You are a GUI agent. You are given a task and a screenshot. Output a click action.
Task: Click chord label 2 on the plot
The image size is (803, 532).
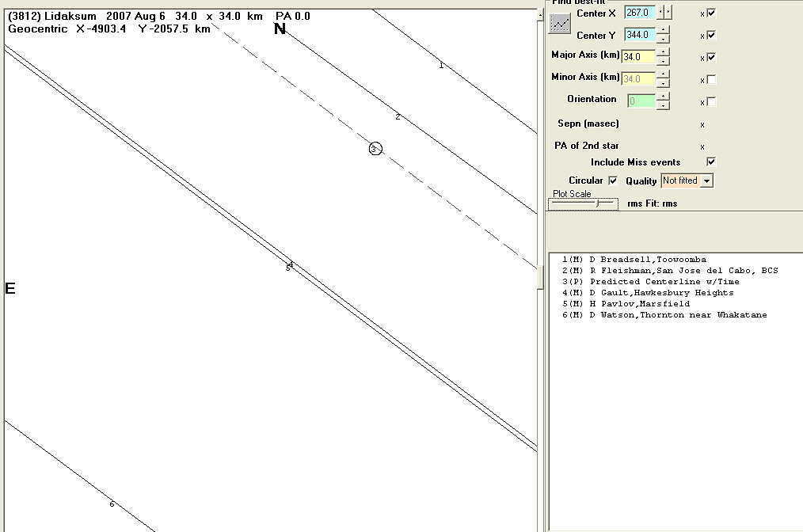tap(398, 116)
